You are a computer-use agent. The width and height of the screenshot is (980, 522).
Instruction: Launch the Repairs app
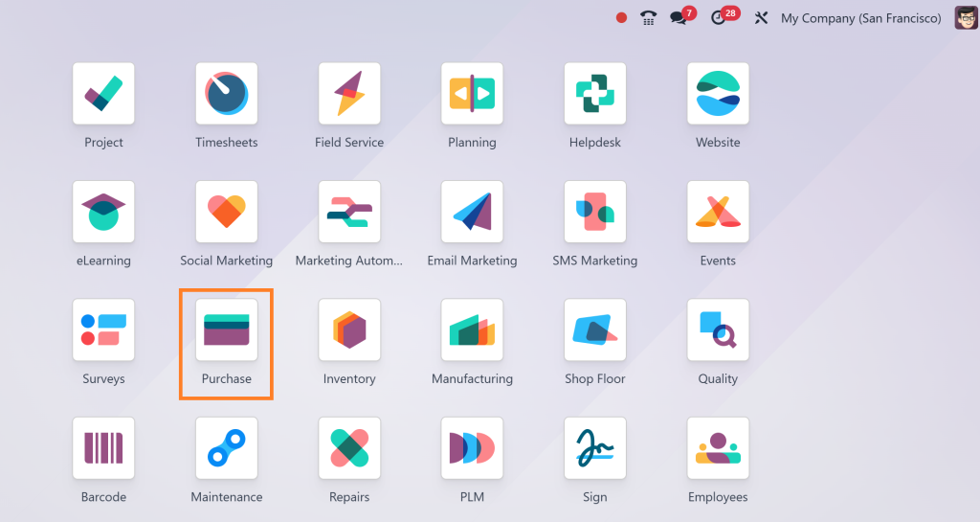pos(349,448)
